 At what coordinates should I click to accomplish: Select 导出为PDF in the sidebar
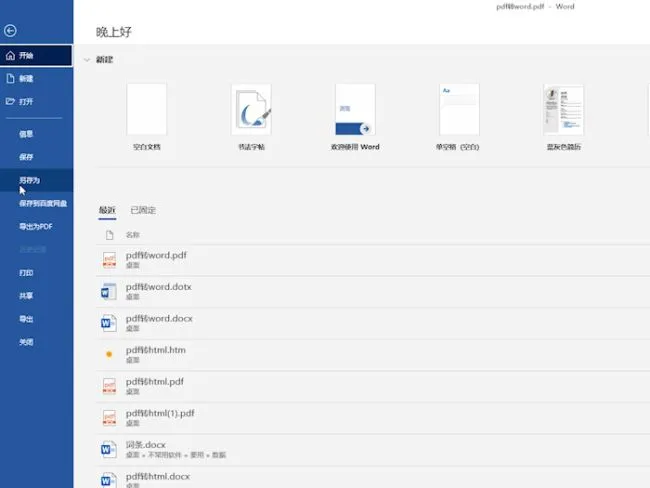(36, 226)
